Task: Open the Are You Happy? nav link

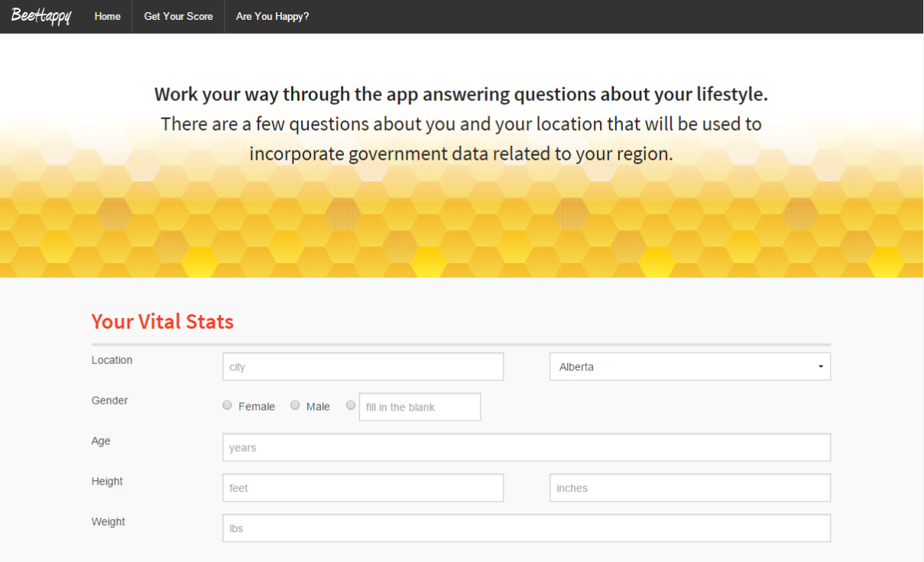Action: click(272, 16)
